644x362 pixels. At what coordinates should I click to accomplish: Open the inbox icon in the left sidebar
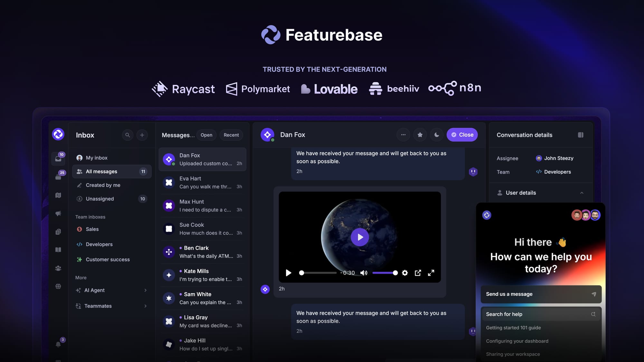pos(59,158)
